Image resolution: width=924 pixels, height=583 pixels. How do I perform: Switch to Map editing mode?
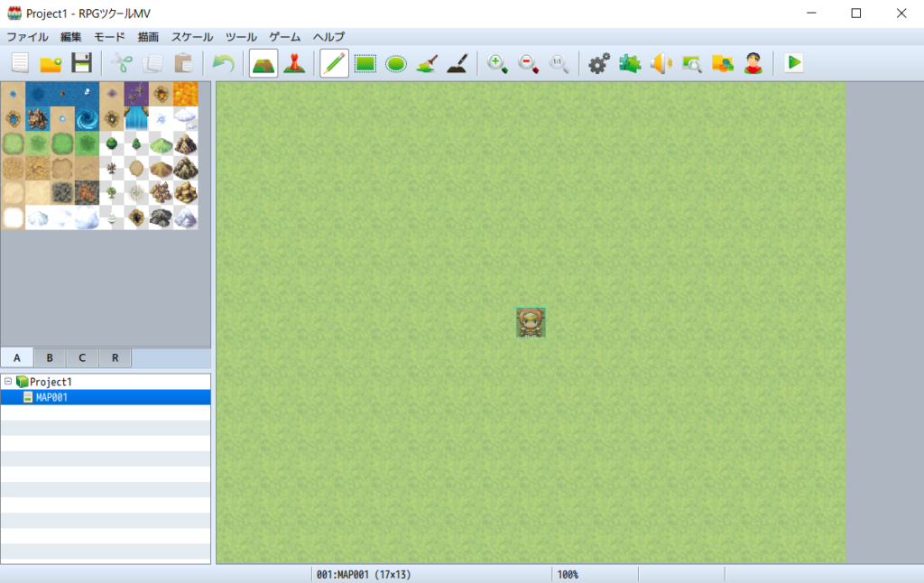(x=263, y=63)
